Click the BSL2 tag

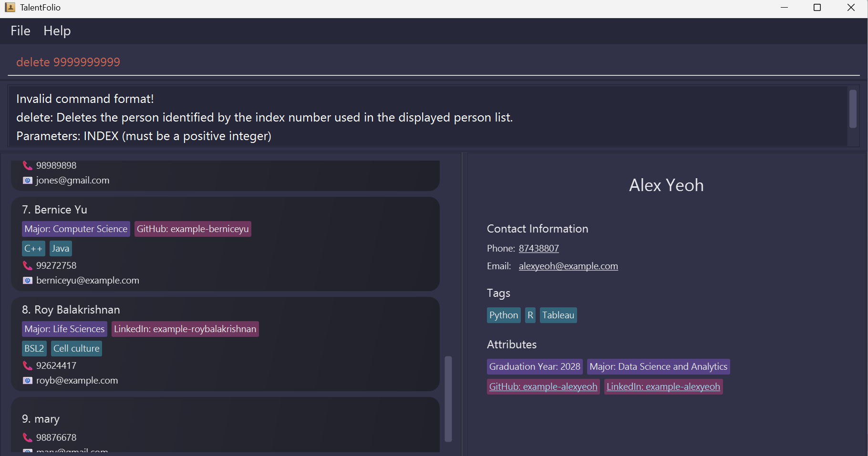pos(34,349)
